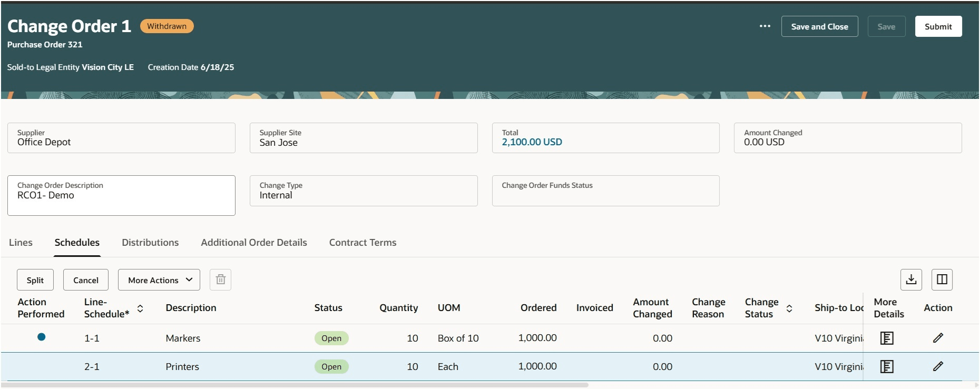Click the Cancel button
Screen dimensions: 980x390
pos(86,280)
